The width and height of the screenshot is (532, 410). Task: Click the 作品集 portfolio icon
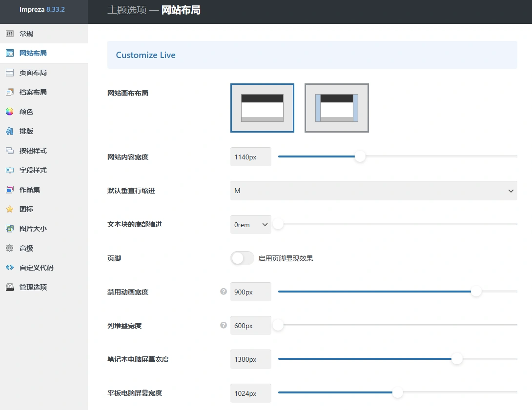[x=11, y=189]
